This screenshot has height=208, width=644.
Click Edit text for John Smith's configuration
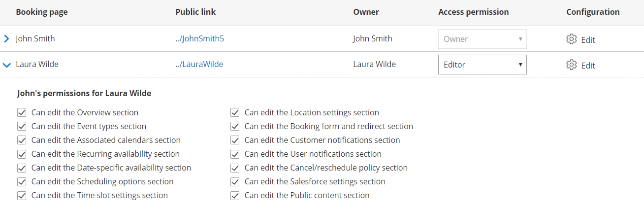[588, 40]
